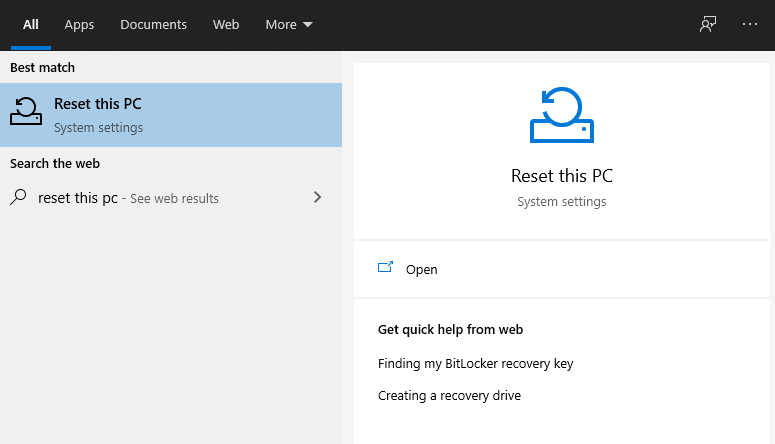This screenshot has height=444, width=775.
Task: Expand the More filters menu
Action: point(281,25)
